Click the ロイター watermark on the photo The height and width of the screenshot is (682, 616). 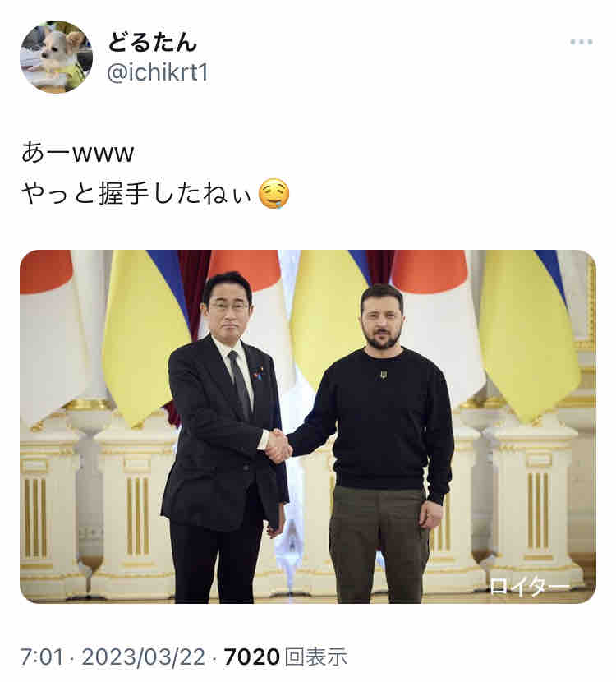[x=529, y=586]
